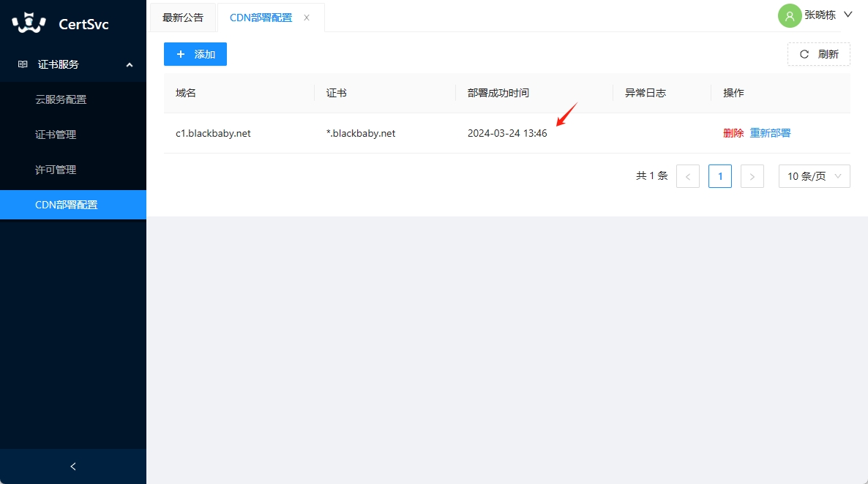Click the user avatar next to 张晓栋
This screenshot has height=484, width=868.
click(789, 15)
